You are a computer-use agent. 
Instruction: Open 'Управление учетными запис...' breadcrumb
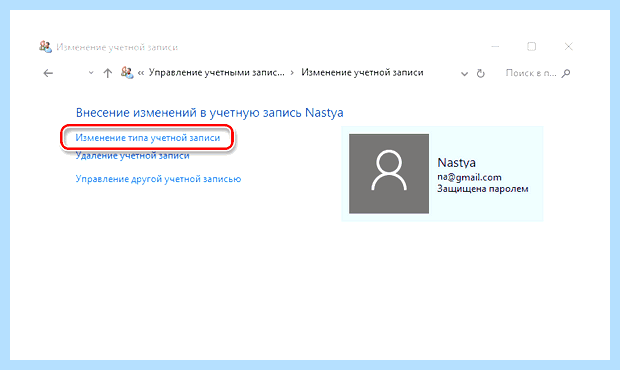point(216,73)
